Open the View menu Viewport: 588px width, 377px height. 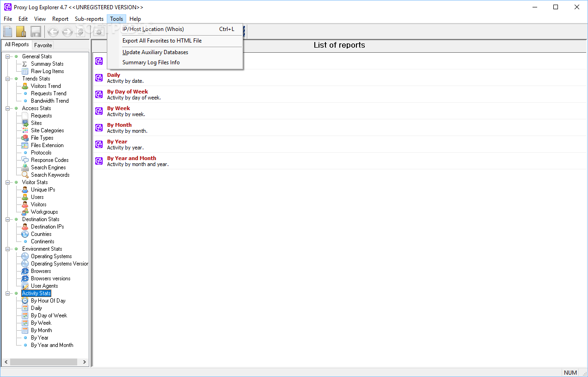(x=40, y=19)
